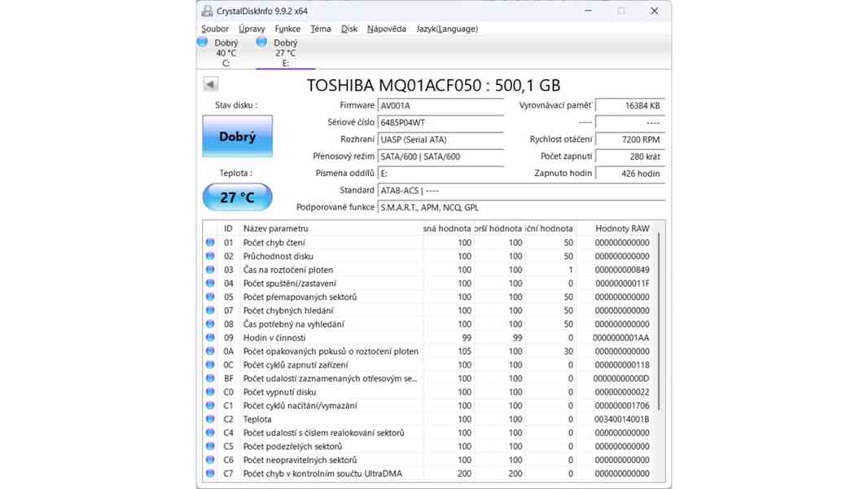The image size is (868, 489).
Task: Click status orb for 09 Hodin v činnosti
Action: [210, 337]
